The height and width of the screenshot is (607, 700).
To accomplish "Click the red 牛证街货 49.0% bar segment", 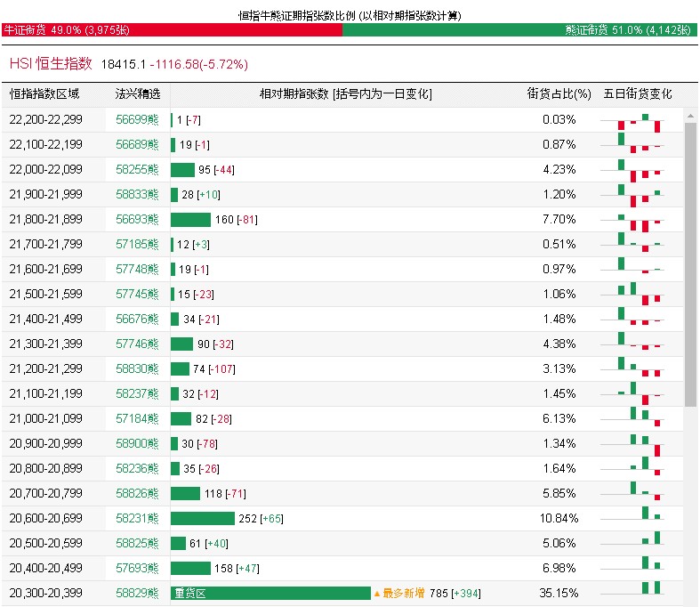I will point(172,29).
